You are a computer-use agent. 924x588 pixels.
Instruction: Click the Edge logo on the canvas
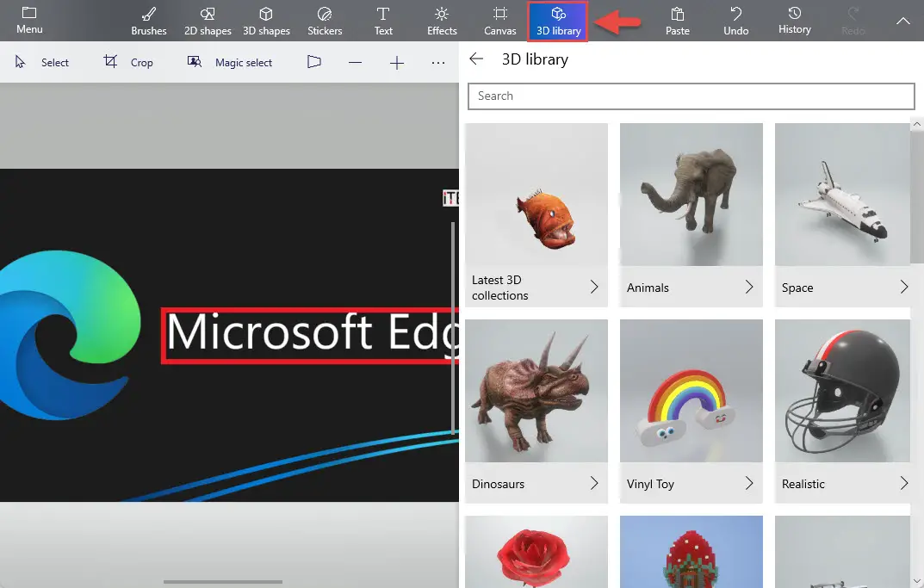(69, 335)
